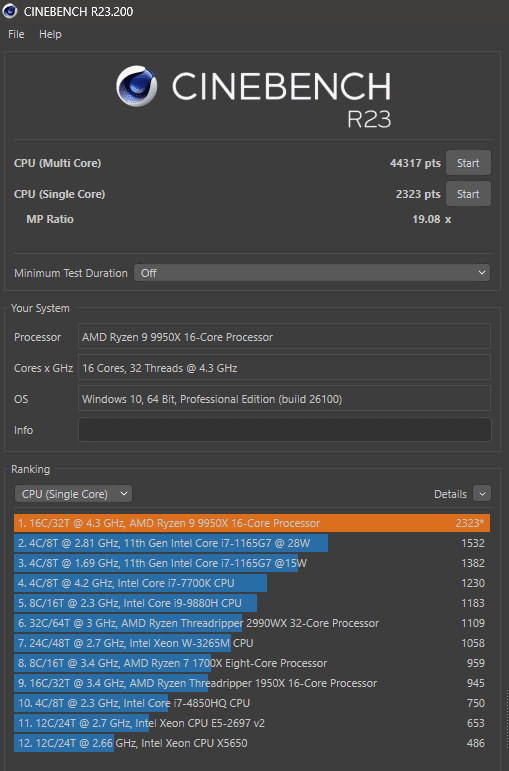Select ranking row Ryzen 7 1700X
Viewport: 509px width, 771px height.
pos(252,663)
